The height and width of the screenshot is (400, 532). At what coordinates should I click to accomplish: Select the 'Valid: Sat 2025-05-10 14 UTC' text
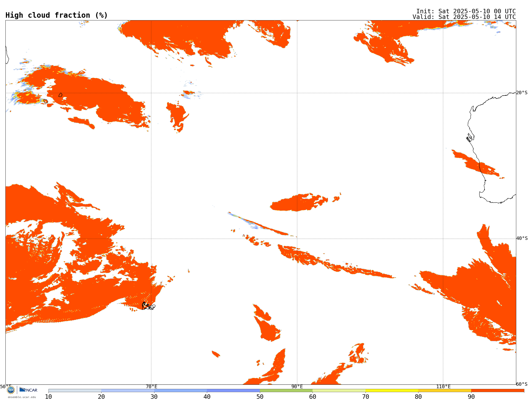click(x=464, y=17)
